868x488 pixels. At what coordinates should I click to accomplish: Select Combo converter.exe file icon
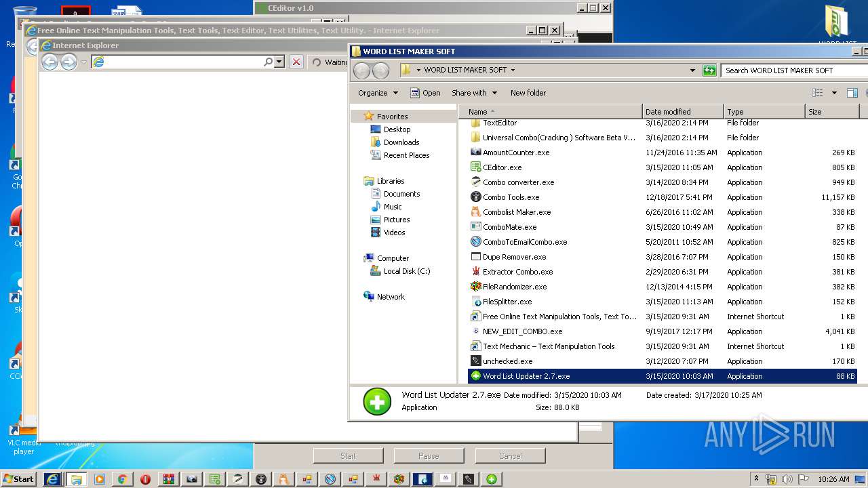pyautogui.click(x=475, y=182)
